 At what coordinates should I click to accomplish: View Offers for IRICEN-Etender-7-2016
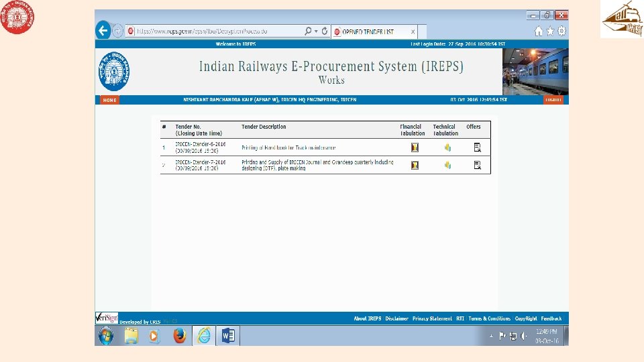(477, 165)
